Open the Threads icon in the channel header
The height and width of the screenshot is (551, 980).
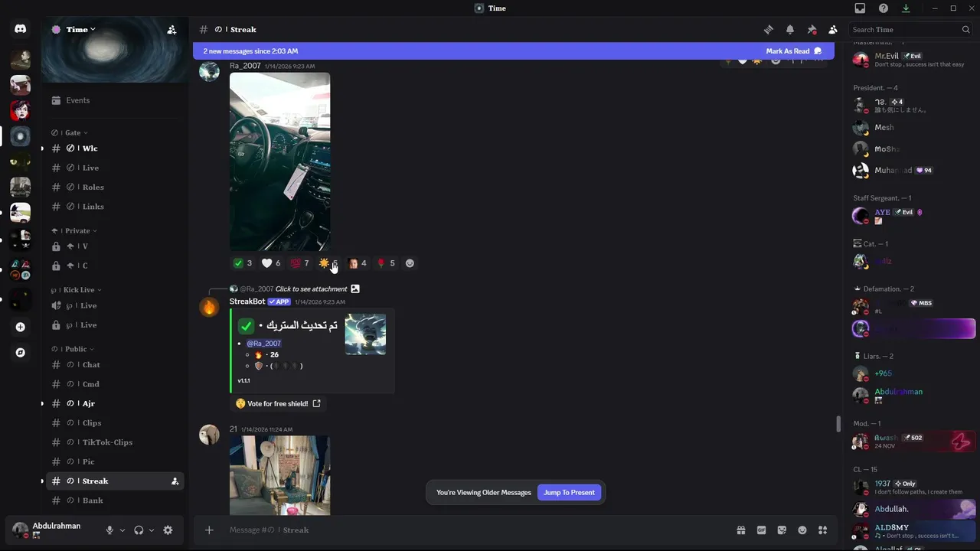(769, 30)
